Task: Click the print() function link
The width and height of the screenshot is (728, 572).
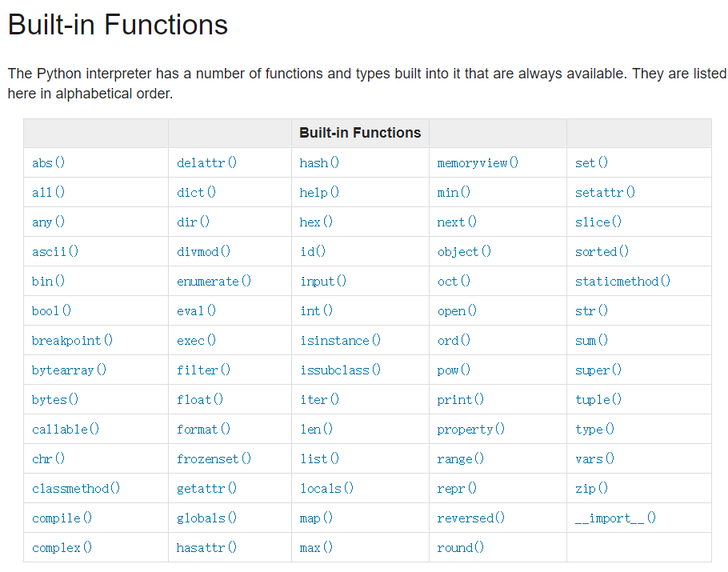Action: 460,400
